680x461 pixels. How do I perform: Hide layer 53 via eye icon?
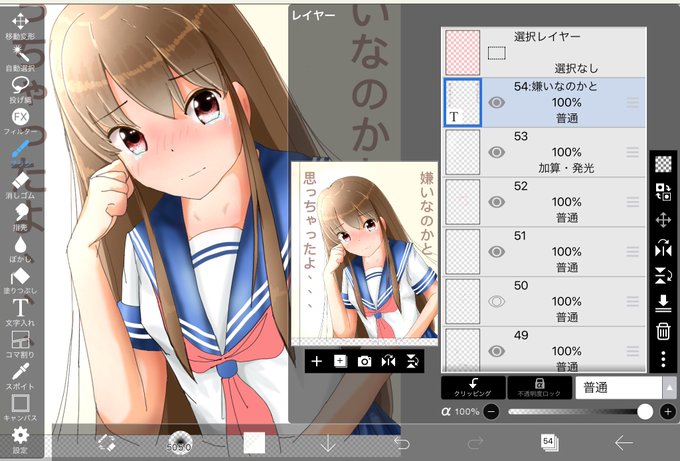497,152
